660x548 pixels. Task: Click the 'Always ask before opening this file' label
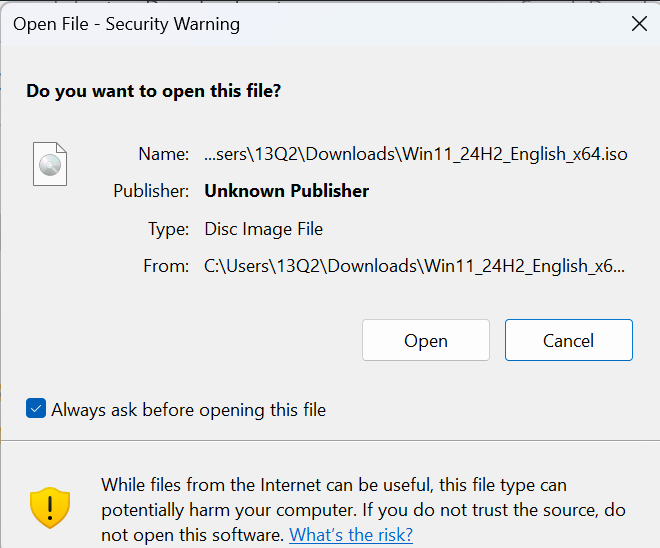[188, 410]
